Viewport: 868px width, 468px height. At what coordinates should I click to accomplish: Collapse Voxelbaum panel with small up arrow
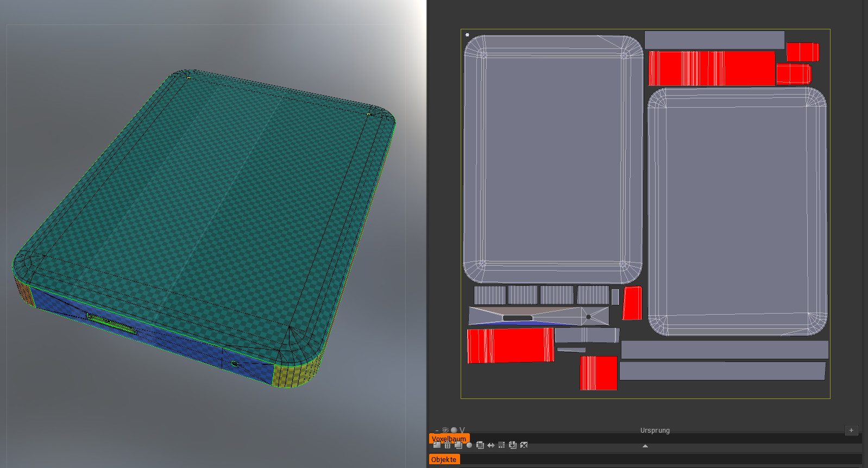tap(645, 446)
